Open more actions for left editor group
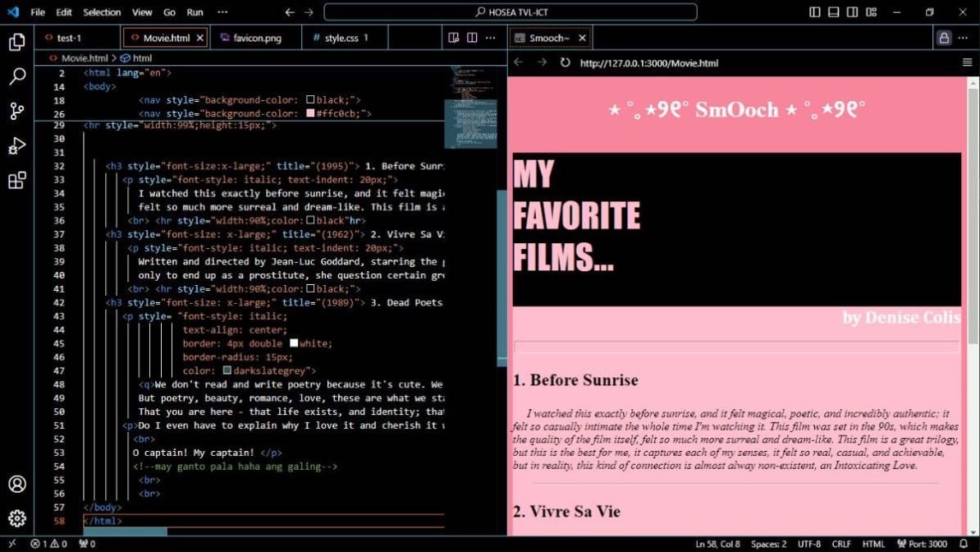Screen dimensions: 980x552 pyautogui.click(x=491, y=38)
